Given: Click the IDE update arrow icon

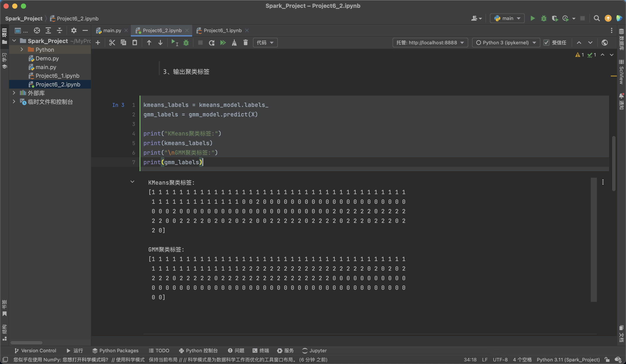Looking at the screenshot, I should [608, 18].
